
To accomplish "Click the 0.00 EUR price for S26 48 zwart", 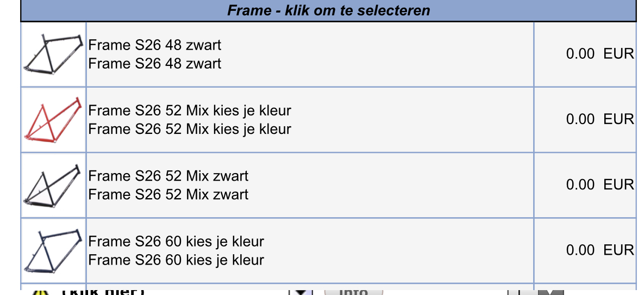I will tap(599, 54).
